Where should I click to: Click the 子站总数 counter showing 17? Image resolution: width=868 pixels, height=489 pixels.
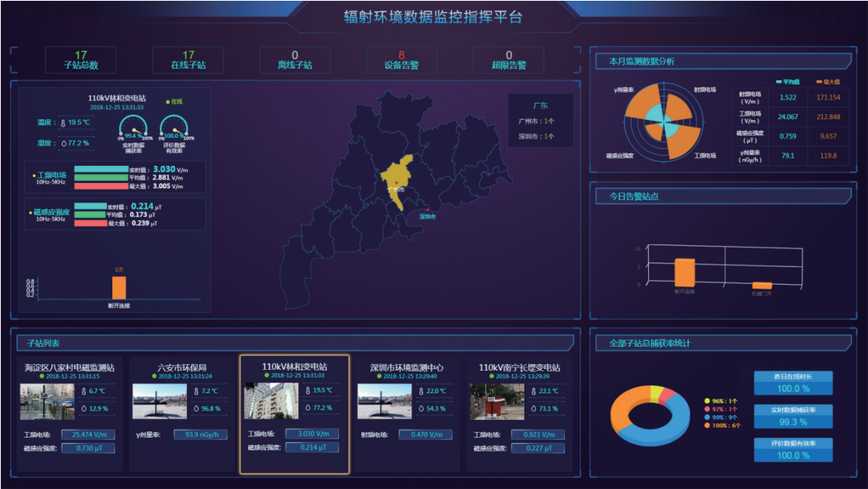click(x=81, y=60)
